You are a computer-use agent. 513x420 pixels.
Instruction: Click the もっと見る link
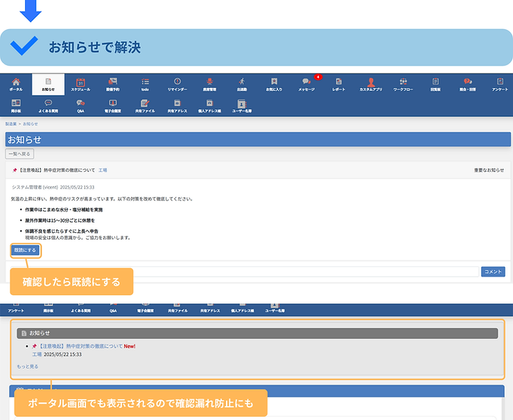[x=28, y=366]
